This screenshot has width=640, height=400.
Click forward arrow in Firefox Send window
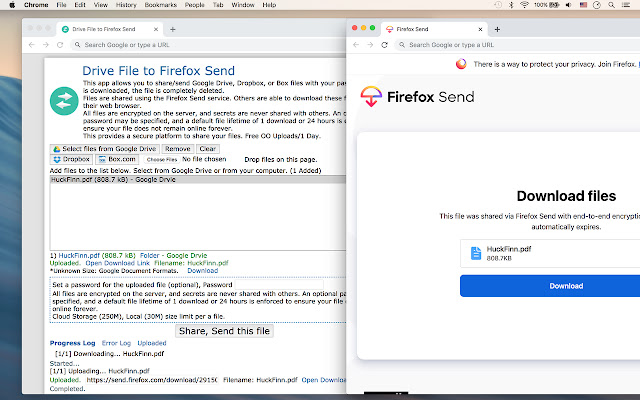pos(370,45)
